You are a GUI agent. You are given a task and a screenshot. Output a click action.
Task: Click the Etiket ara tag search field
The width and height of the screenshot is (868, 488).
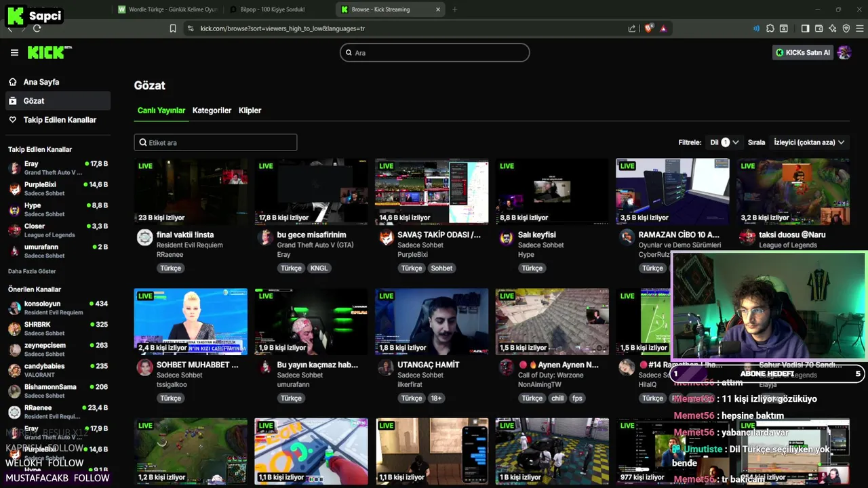coord(216,142)
